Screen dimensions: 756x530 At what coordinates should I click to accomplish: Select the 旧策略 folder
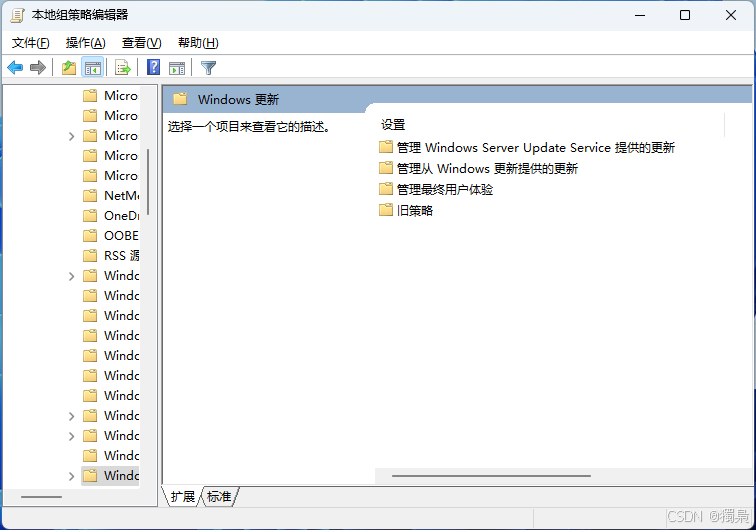point(405,210)
